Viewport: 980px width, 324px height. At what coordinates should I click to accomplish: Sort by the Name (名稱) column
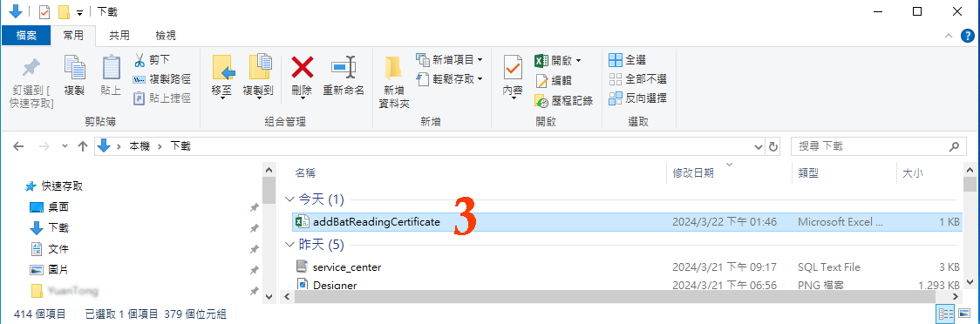(x=305, y=173)
